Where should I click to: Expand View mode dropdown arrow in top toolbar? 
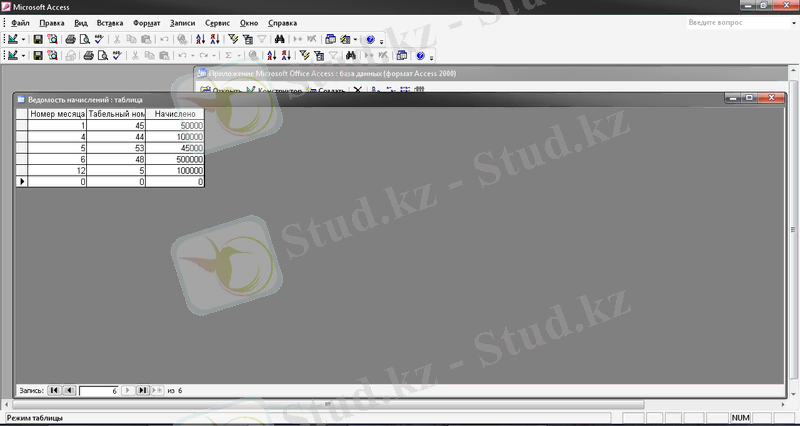coord(24,39)
